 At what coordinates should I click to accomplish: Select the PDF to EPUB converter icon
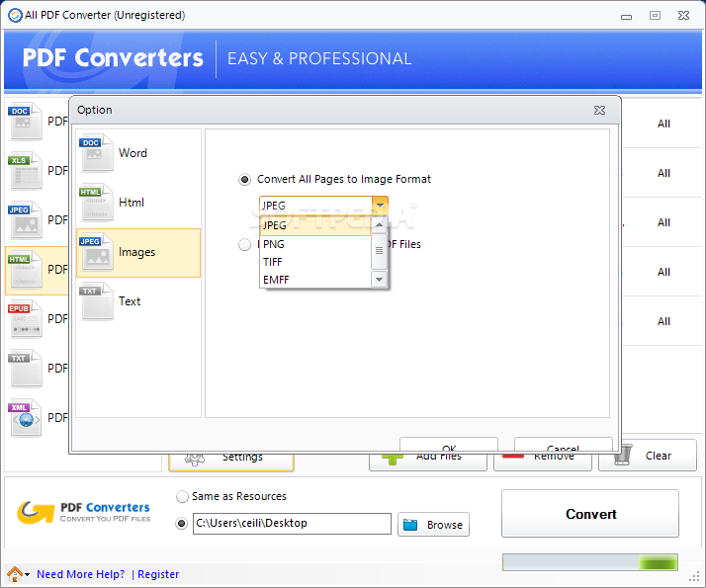click(x=26, y=319)
